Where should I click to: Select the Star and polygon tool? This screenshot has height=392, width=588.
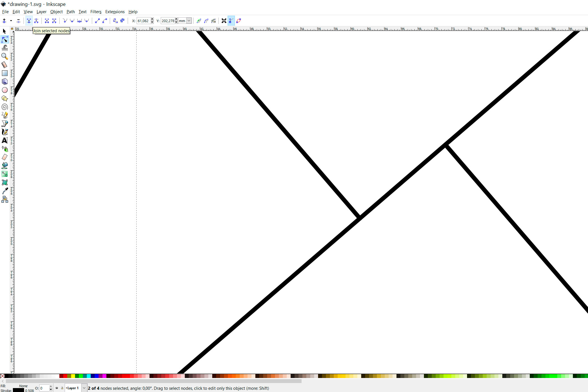4,98
